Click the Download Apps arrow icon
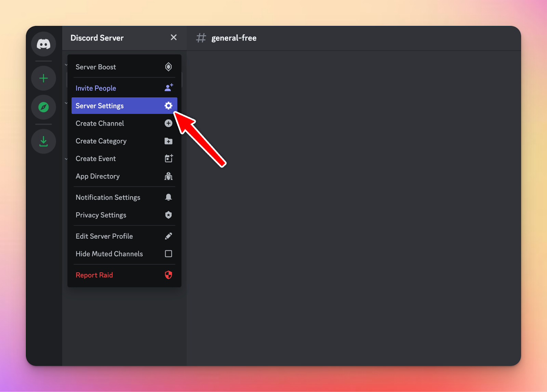This screenshot has width=547, height=392. [43, 141]
